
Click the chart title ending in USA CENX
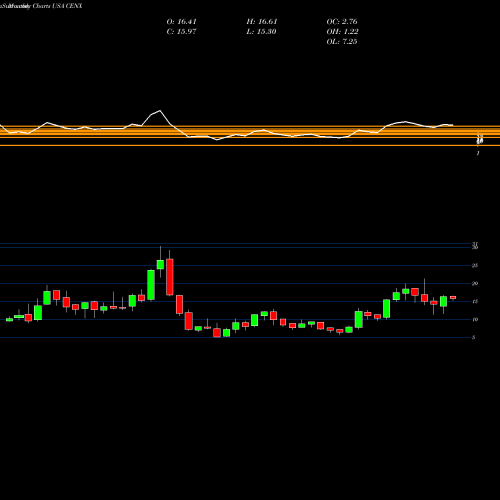(x=41, y=6)
